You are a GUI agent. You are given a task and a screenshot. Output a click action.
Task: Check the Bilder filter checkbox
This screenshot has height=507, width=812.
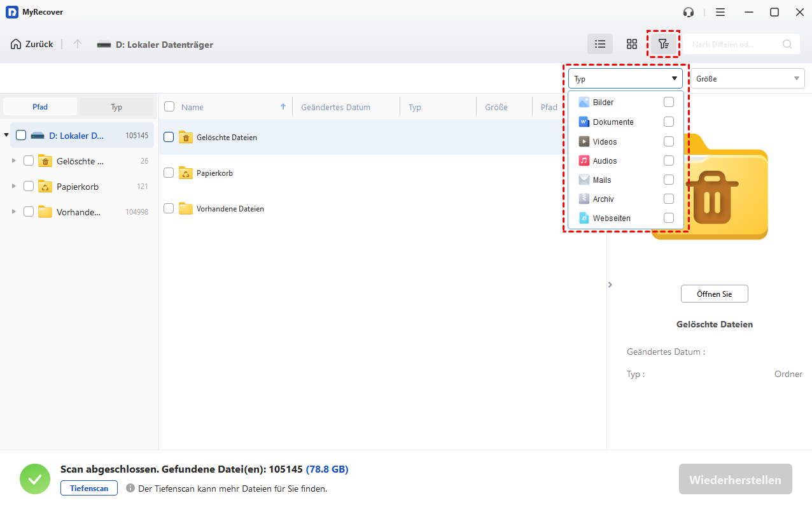click(668, 102)
